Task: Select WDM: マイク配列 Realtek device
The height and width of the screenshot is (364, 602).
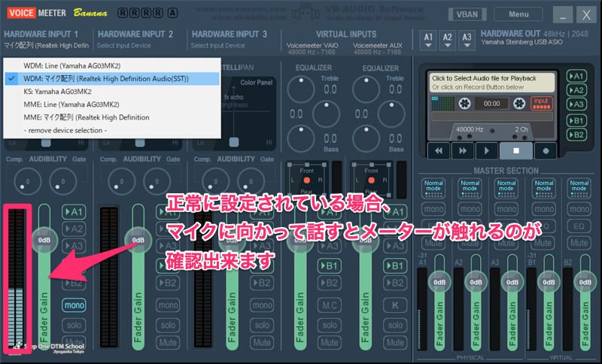Action: point(112,79)
